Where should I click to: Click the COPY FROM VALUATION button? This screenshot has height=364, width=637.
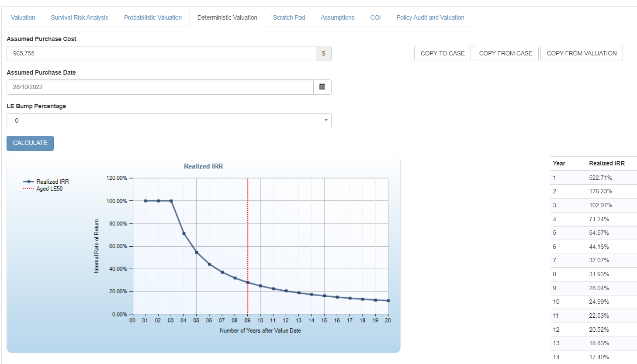tap(582, 53)
